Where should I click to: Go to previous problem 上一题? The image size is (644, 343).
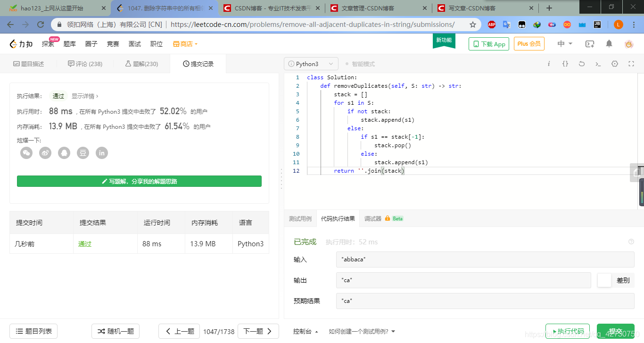click(x=179, y=331)
